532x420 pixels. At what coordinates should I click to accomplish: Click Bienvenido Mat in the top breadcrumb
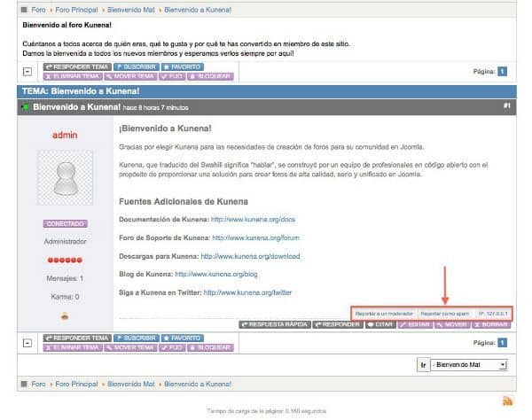[131, 10]
